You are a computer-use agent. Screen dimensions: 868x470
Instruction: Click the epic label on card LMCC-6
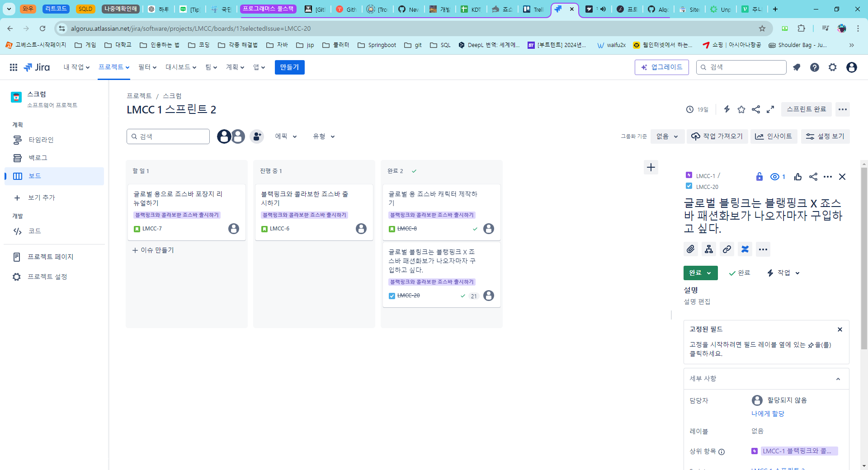(x=304, y=215)
